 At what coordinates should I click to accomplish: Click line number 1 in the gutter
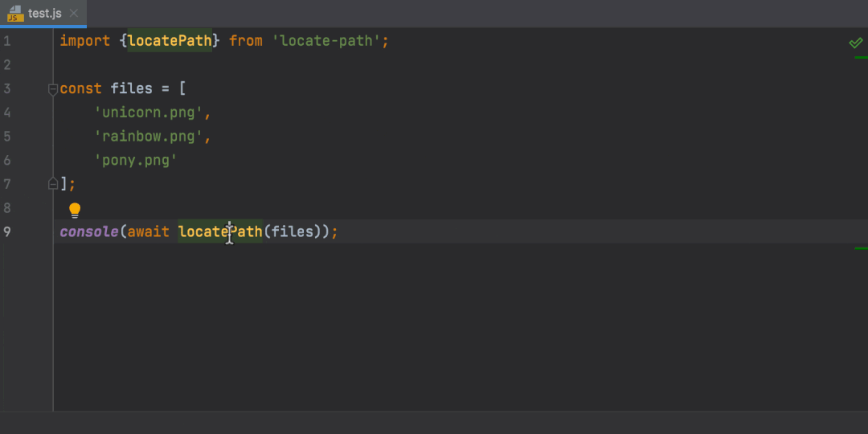[x=6, y=41]
